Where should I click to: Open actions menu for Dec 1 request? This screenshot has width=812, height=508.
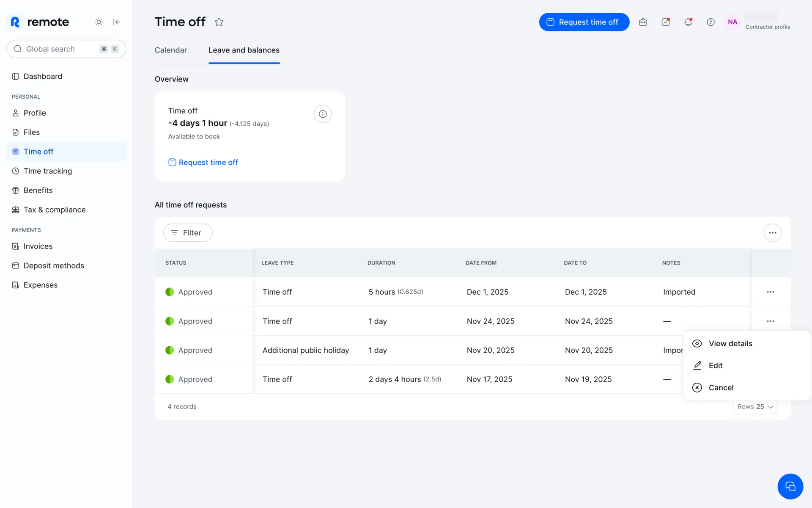coord(770,292)
